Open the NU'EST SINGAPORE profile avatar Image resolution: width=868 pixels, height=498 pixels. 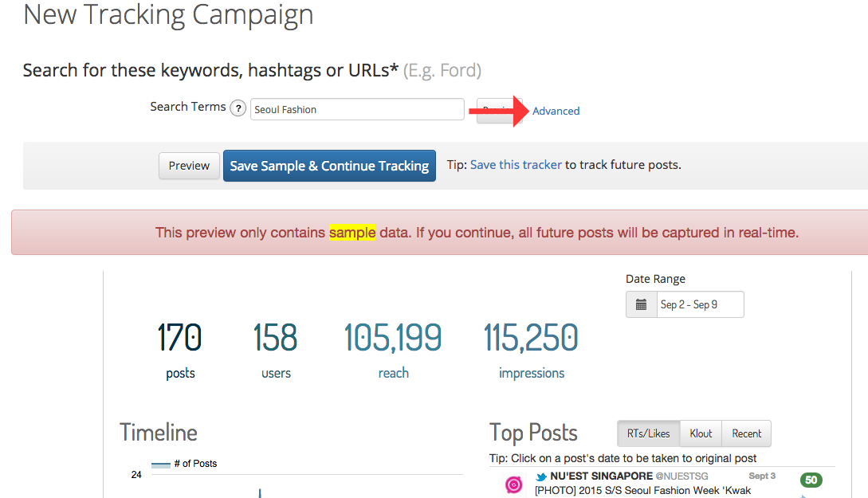tap(514, 484)
